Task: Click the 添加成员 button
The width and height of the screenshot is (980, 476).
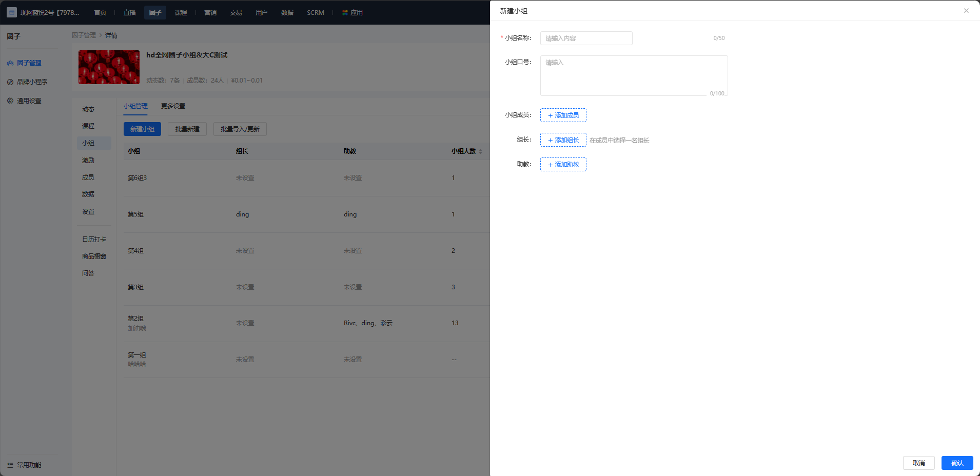Action: (563, 115)
